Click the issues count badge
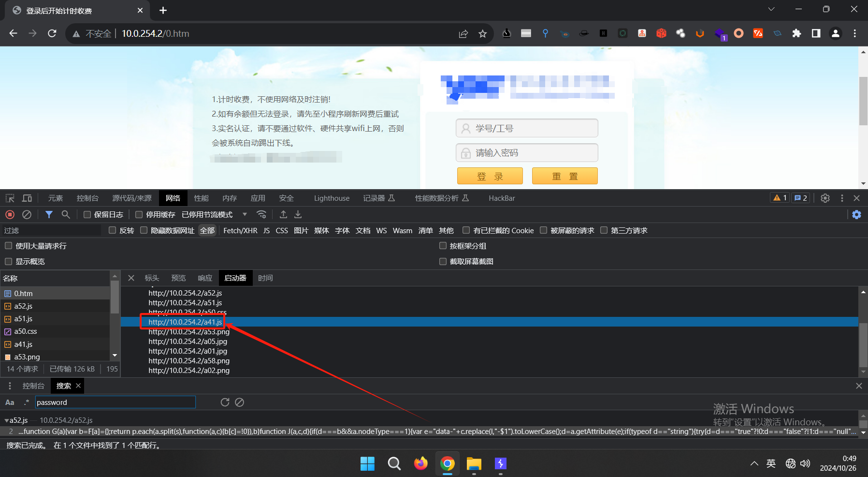 pos(801,198)
